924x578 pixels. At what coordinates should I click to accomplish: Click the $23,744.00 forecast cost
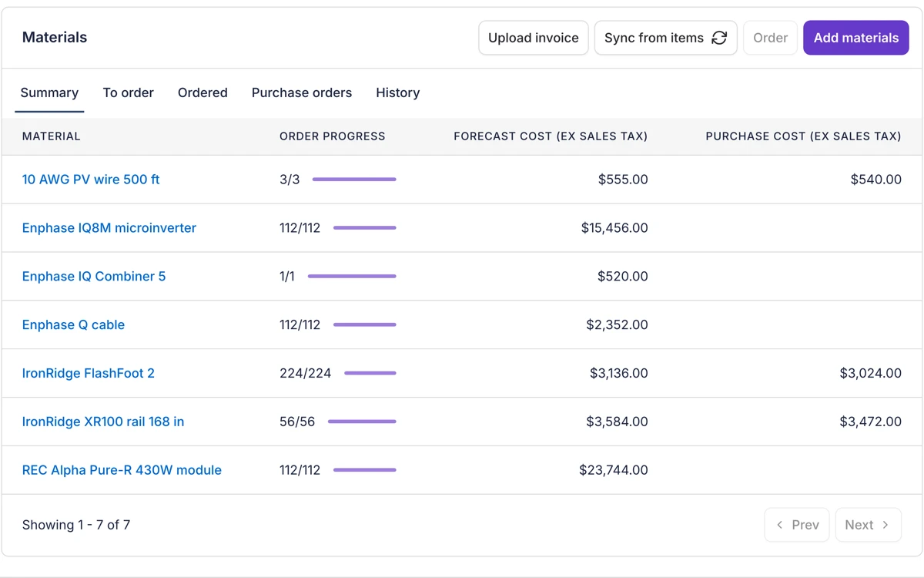614,470
